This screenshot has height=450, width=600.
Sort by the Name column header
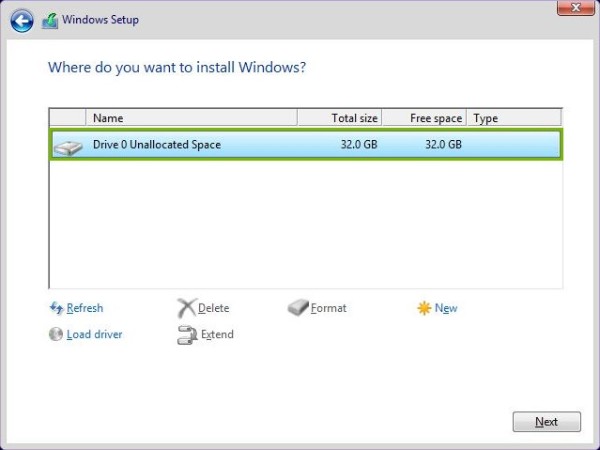(x=192, y=118)
